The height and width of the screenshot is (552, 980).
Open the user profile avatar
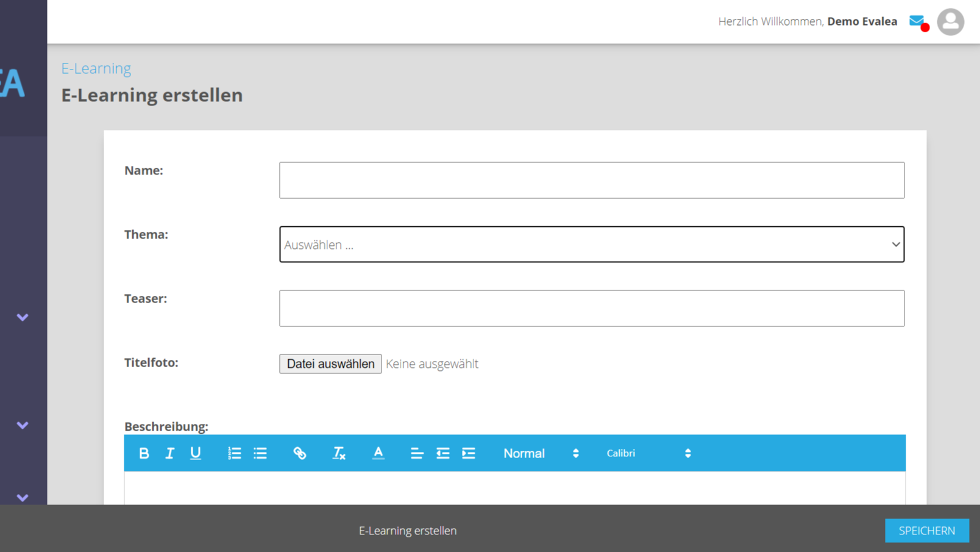[x=951, y=22]
